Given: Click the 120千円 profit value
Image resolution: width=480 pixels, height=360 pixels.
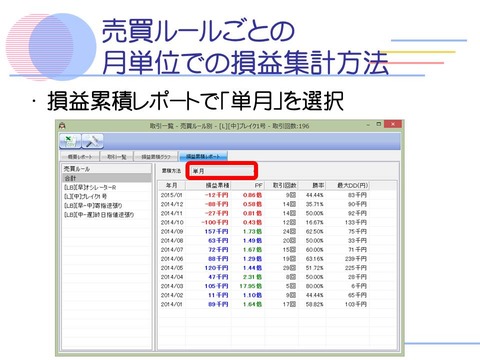Looking at the screenshot, I should pos(216,268).
